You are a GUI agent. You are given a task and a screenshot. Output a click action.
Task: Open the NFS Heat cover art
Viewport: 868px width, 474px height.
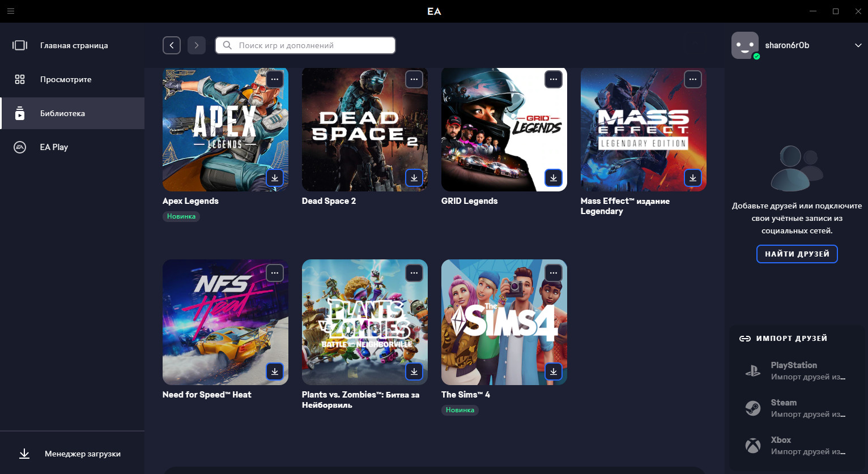(225, 322)
